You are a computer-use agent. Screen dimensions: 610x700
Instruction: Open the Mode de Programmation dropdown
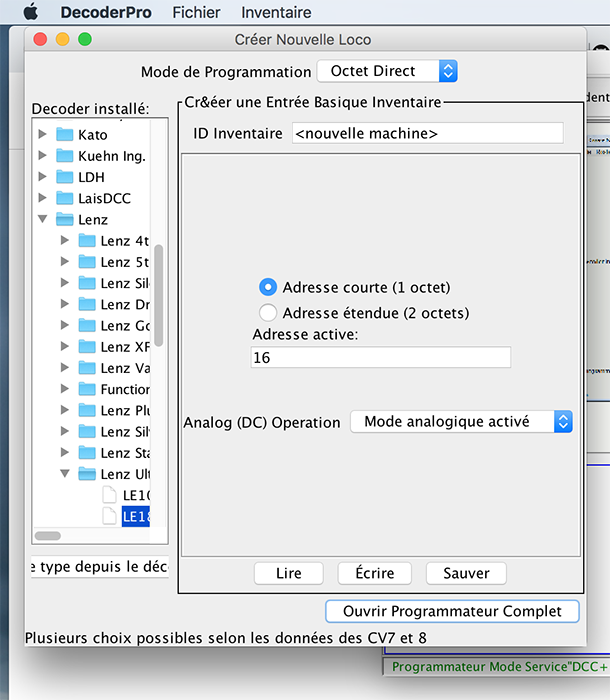387,71
